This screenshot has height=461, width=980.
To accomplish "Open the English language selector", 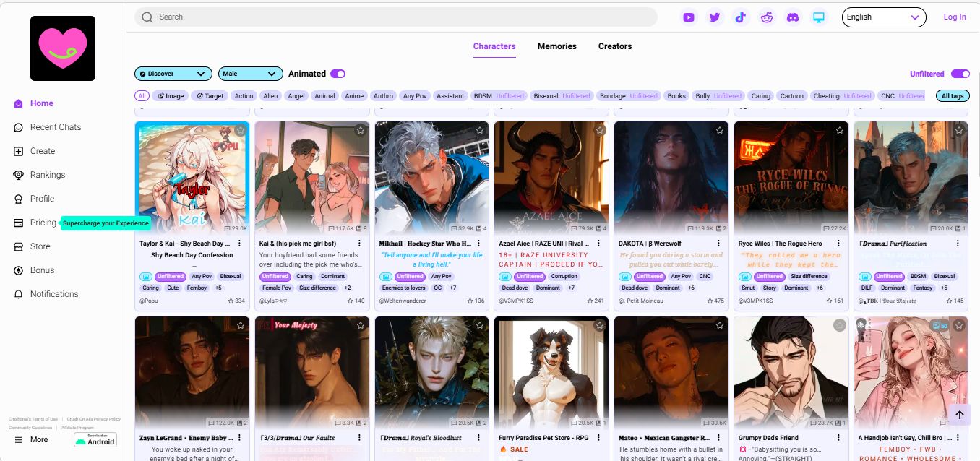I will pyautogui.click(x=884, y=17).
